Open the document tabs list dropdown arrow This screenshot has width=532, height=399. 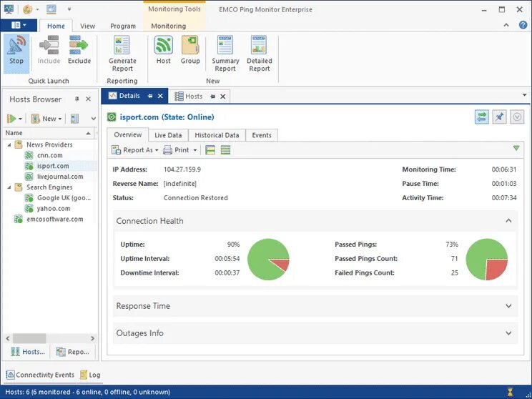point(524,95)
